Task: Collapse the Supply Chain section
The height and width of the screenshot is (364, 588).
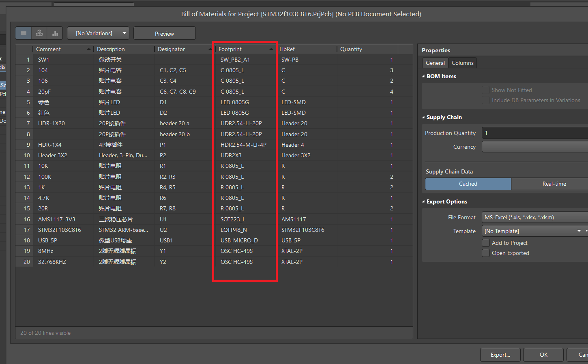Action: (x=424, y=117)
